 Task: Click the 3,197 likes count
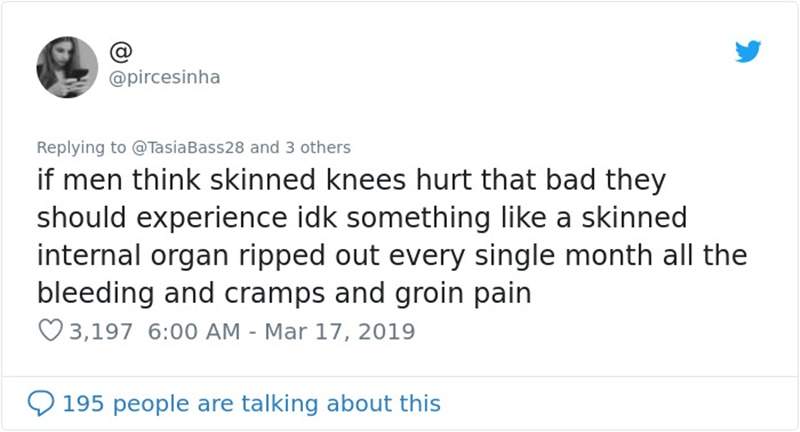(101, 331)
